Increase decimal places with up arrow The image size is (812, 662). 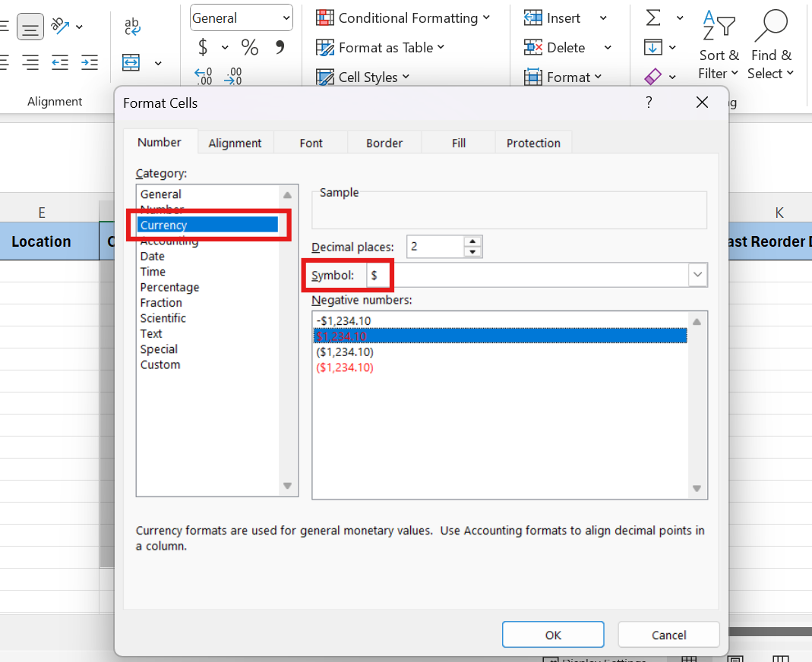(x=472, y=241)
